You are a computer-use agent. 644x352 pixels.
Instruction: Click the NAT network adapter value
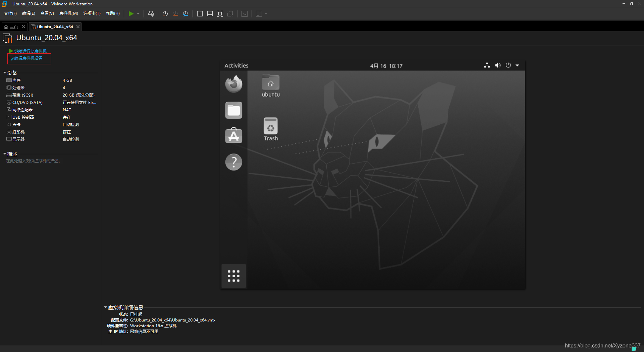(x=67, y=110)
